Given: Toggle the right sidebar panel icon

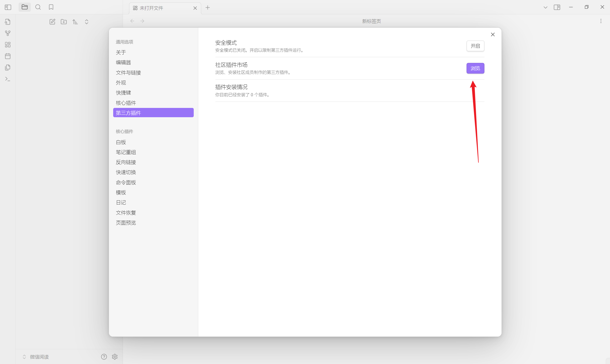Looking at the screenshot, I should coord(557,7).
